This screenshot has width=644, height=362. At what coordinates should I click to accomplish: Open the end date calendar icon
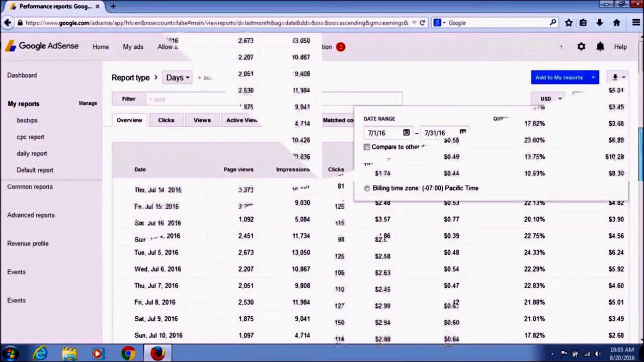click(462, 132)
